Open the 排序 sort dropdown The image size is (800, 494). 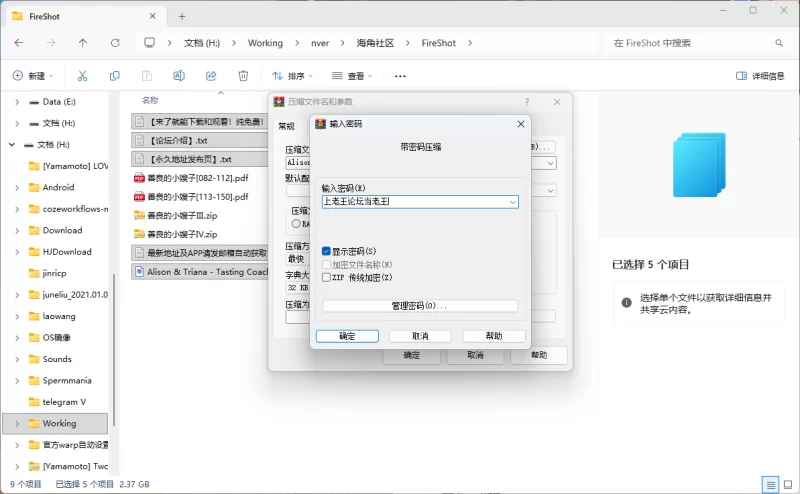pos(292,76)
